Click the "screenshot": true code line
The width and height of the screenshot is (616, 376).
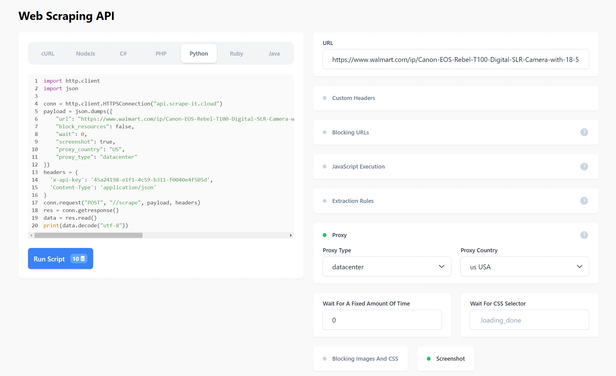(86, 142)
